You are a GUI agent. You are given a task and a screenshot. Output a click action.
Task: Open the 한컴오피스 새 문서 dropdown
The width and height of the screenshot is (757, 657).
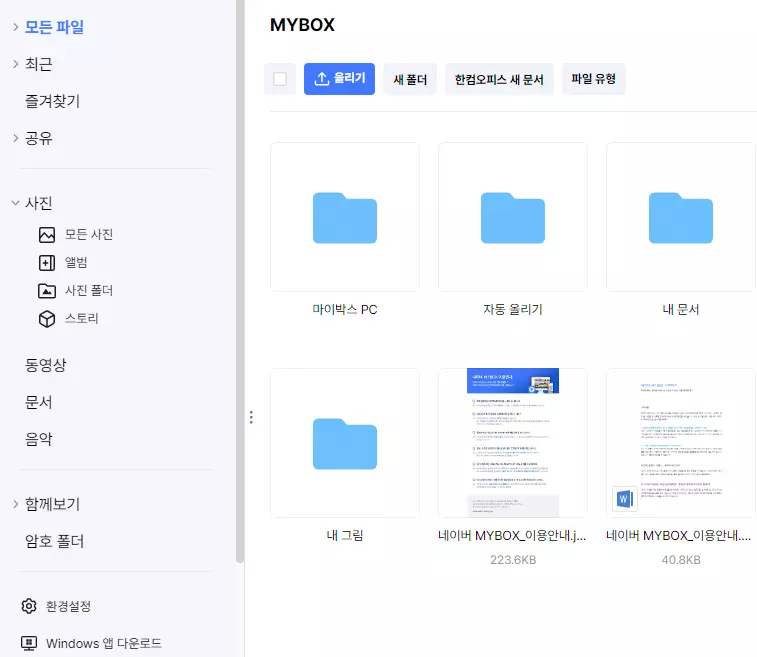[x=499, y=79]
